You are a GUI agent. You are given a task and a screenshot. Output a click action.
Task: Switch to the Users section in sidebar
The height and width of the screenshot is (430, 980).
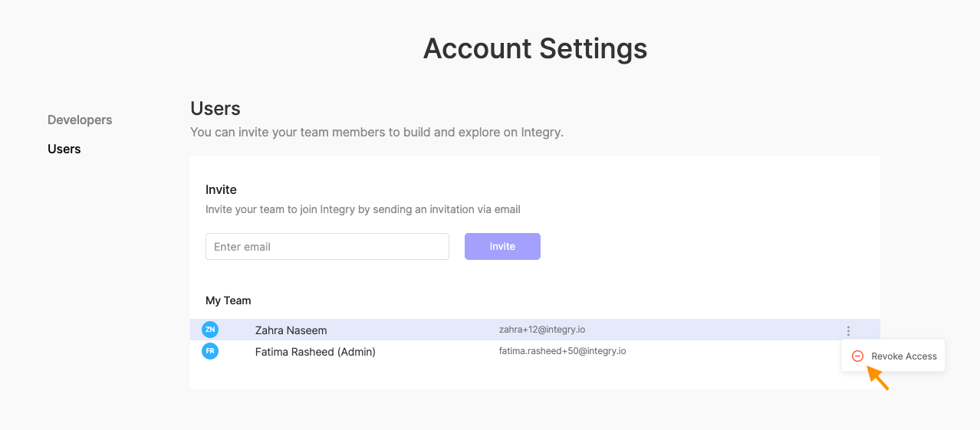64,149
